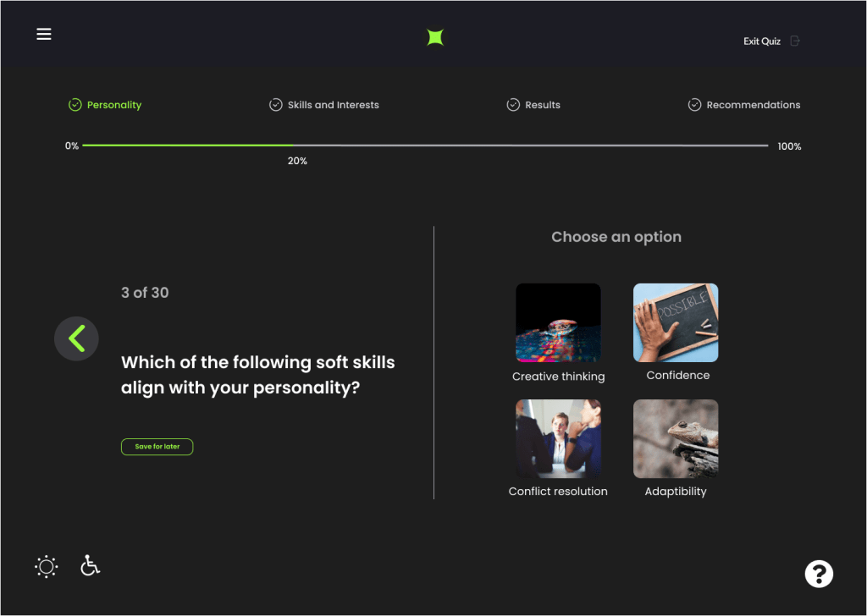Click the exit door icon
867x616 pixels.
794,41
